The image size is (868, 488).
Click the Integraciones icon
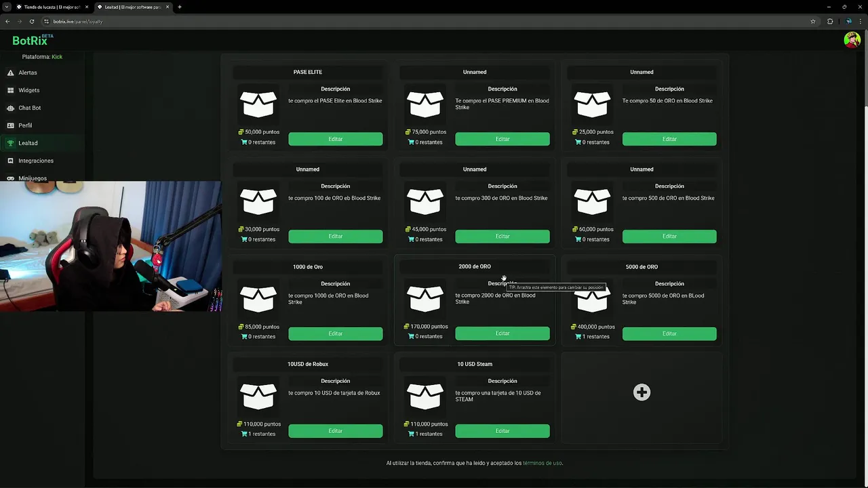pyautogui.click(x=11, y=161)
